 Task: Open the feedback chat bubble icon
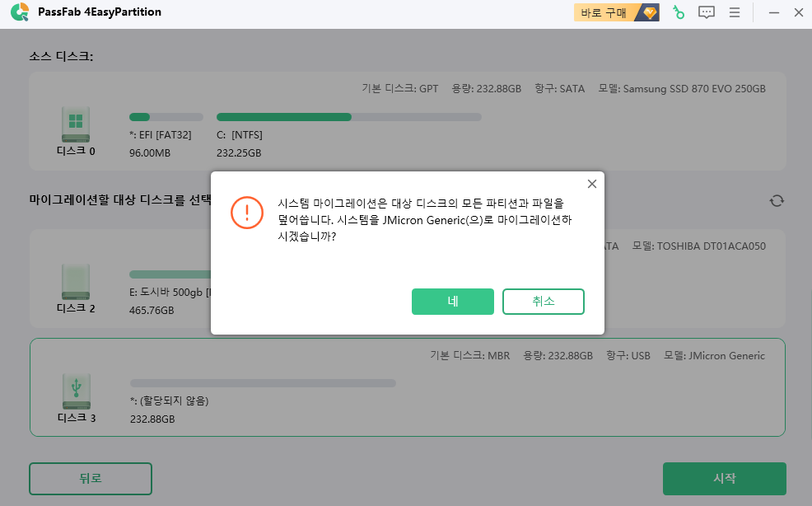pos(707,12)
